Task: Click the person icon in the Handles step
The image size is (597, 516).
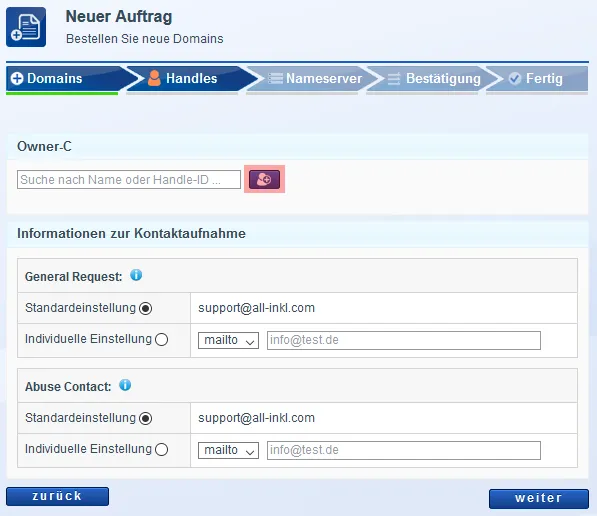Action: click(154, 78)
